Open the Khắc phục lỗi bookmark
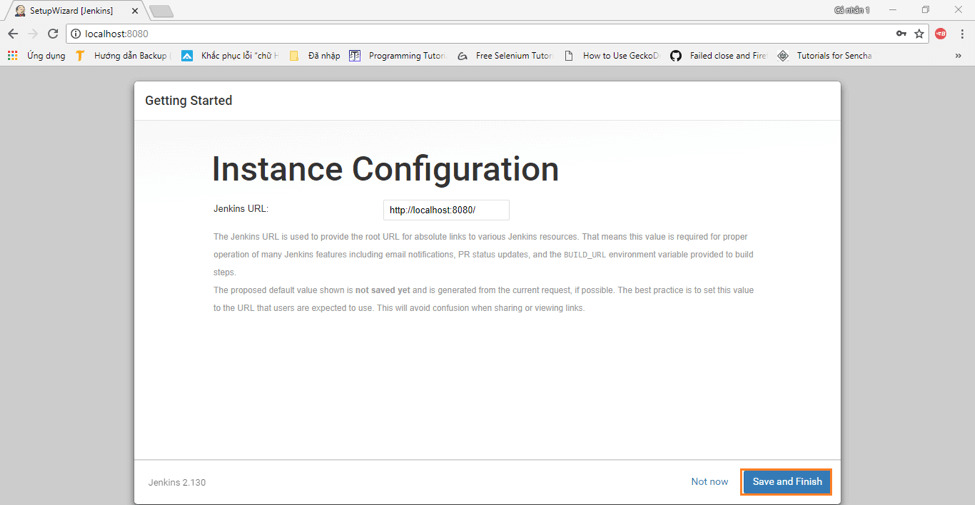This screenshot has height=505, width=975. (x=231, y=55)
